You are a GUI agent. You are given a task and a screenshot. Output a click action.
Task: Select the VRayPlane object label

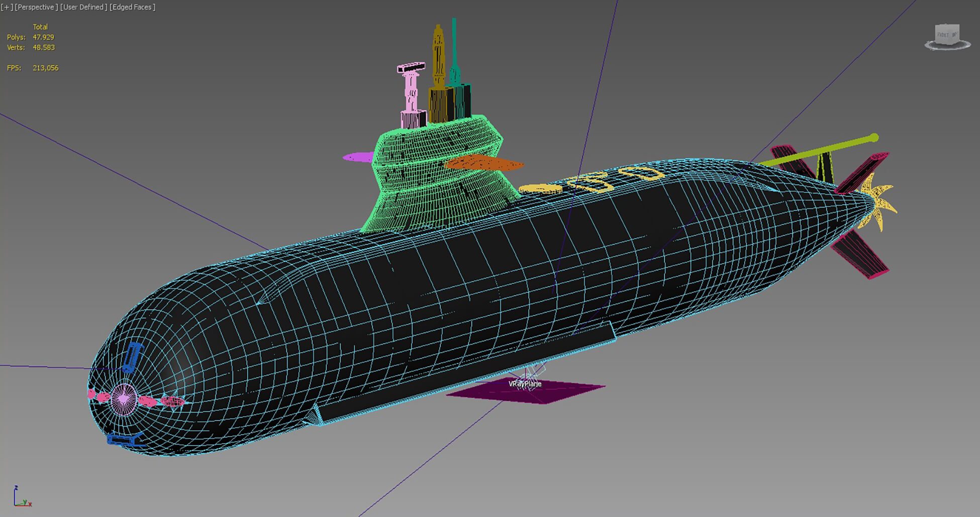click(x=525, y=384)
